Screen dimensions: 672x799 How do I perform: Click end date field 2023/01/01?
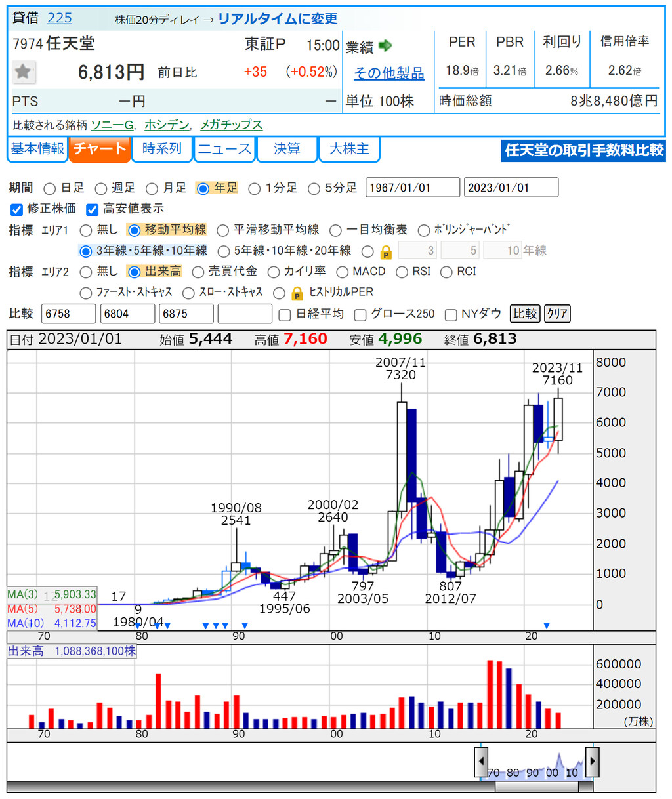point(511,188)
